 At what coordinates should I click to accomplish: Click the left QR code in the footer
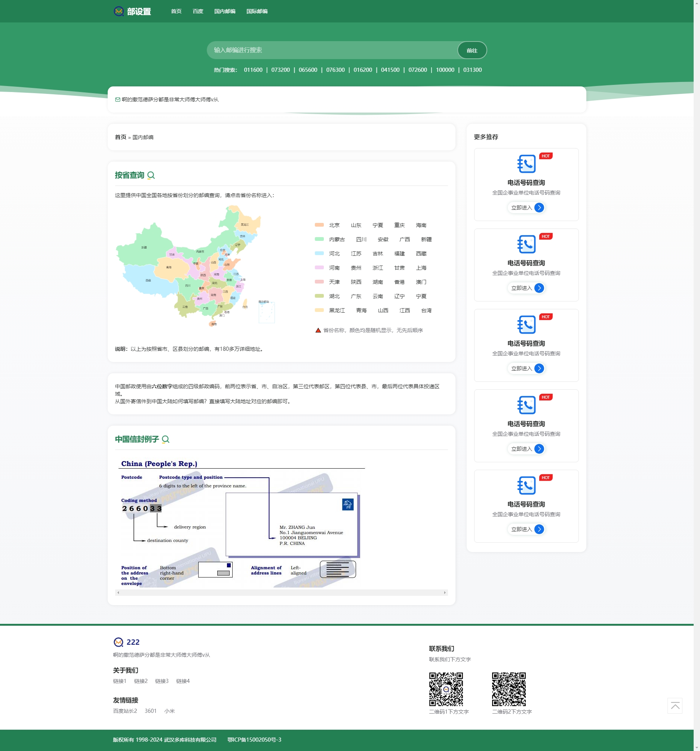446,689
